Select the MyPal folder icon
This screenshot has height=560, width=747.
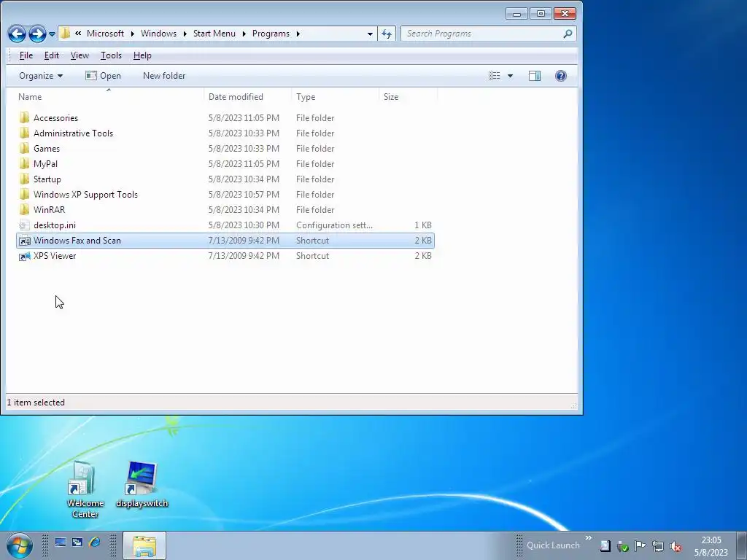coord(24,163)
